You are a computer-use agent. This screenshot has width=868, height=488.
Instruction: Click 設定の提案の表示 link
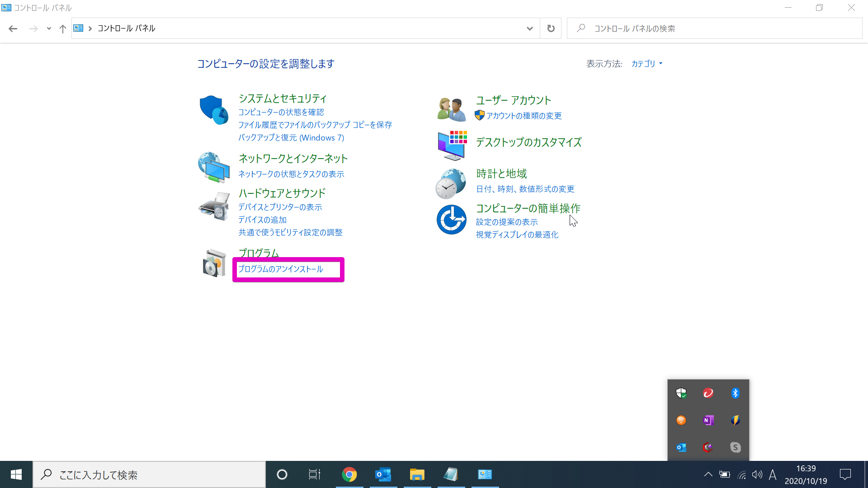[507, 222]
